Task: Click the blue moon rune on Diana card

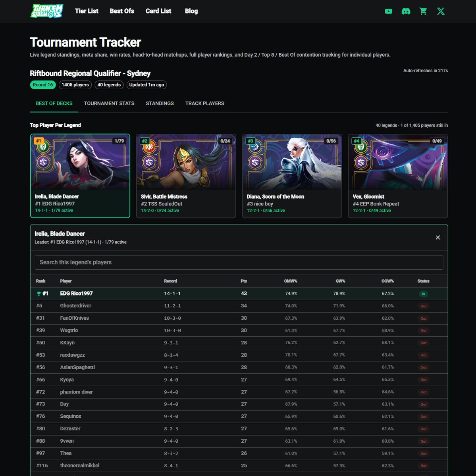Action: (x=255, y=147)
